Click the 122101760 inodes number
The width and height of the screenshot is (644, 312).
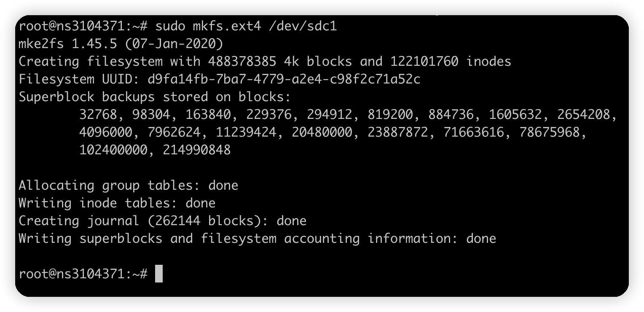click(x=424, y=62)
